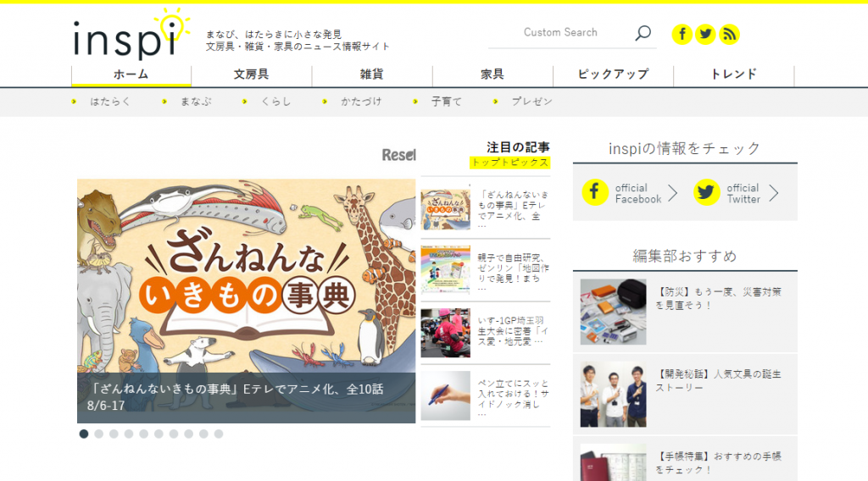Open the Facebook icon in header
868x481 pixels.
(x=682, y=34)
